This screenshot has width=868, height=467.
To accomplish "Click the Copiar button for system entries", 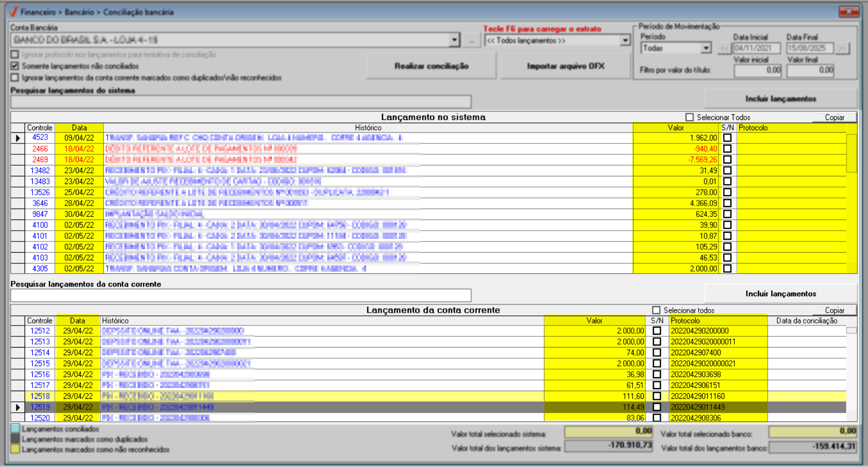I will (834, 117).
